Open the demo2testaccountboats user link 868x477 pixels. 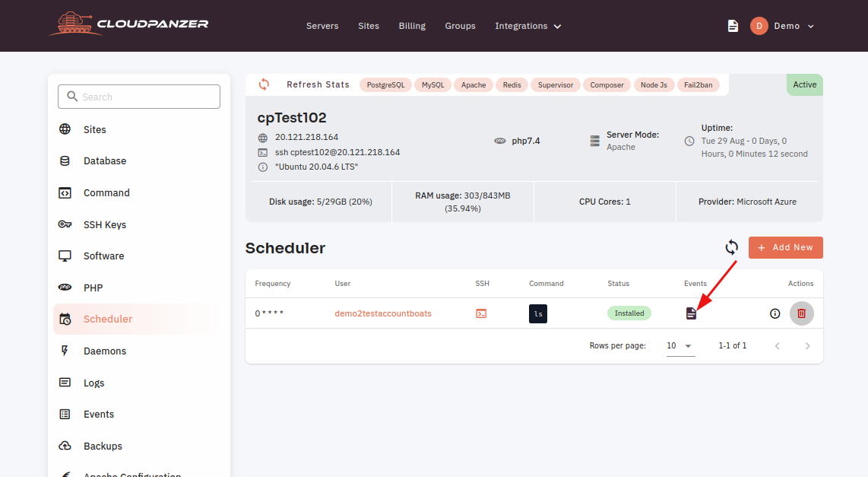383,313
